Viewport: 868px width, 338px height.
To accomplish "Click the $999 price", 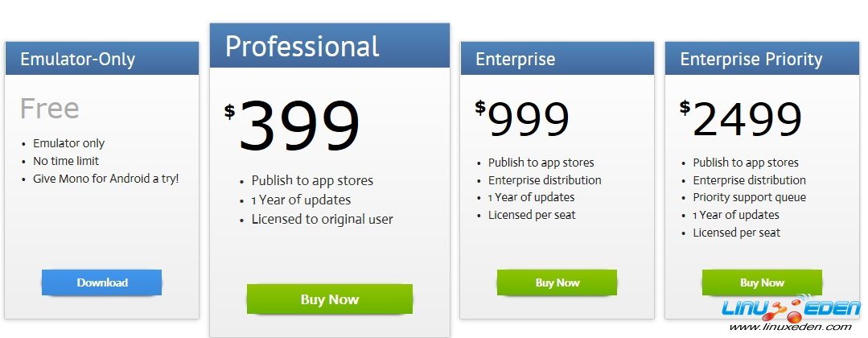I will [523, 119].
